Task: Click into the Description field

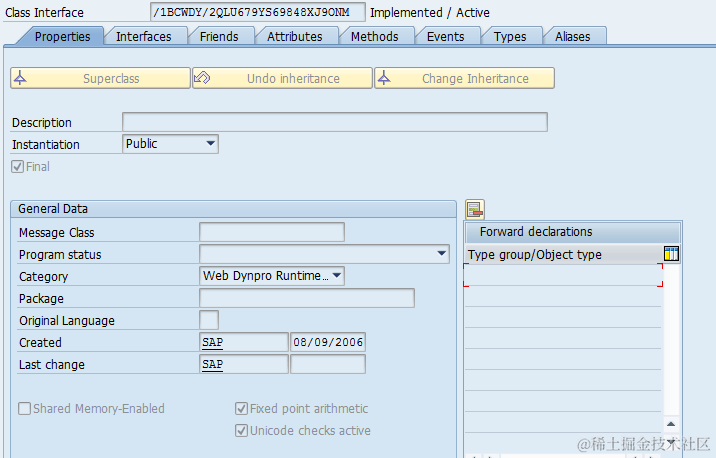Action: coord(335,122)
